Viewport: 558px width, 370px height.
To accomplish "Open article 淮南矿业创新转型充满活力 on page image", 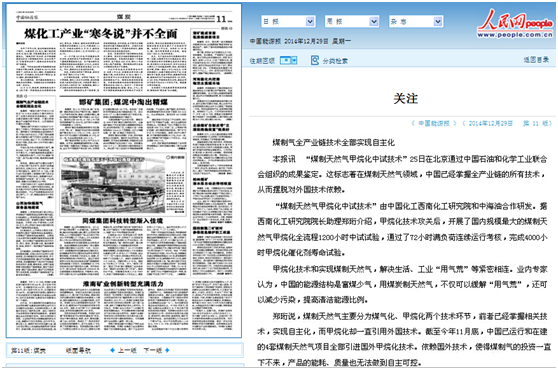I will coord(123,284).
